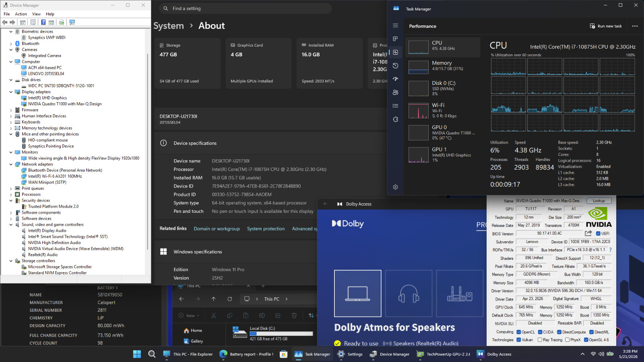Click File Explorer up arrow icon
This screenshot has width=644, height=362.
(x=213, y=299)
